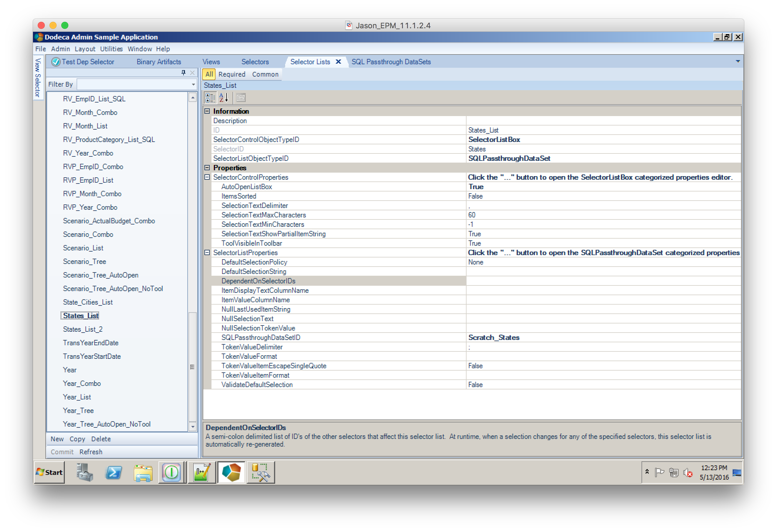
Task: Collapse the Information category
Action: [x=207, y=111]
